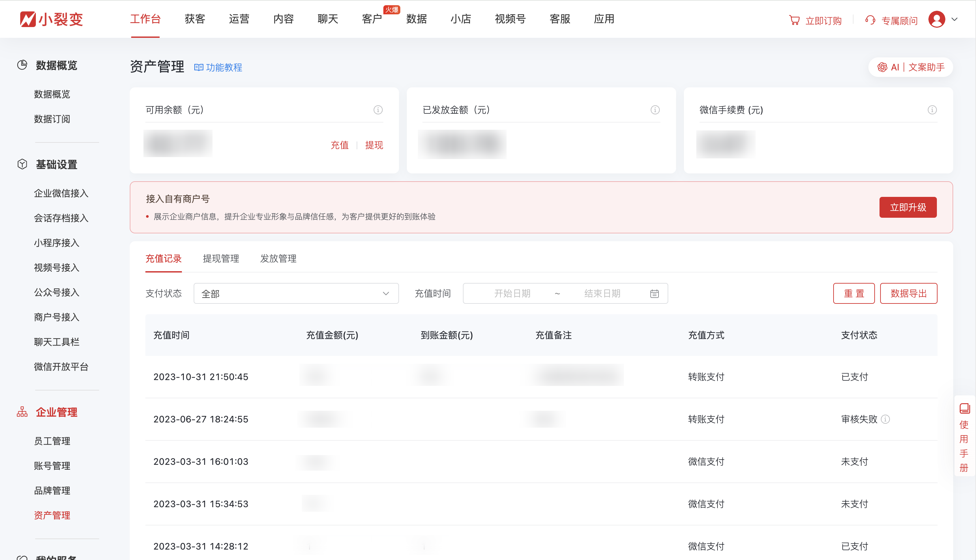Click the 开始日期 input field

click(512, 294)
